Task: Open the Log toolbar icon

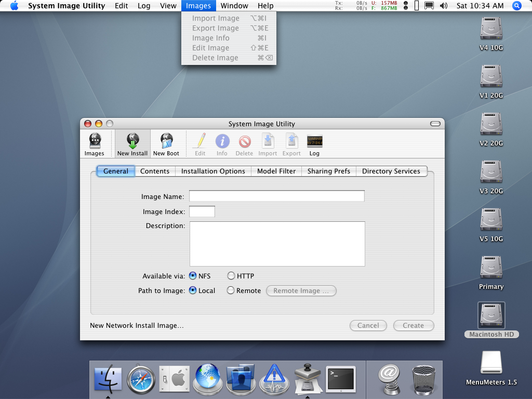Action: coord(314,144)
